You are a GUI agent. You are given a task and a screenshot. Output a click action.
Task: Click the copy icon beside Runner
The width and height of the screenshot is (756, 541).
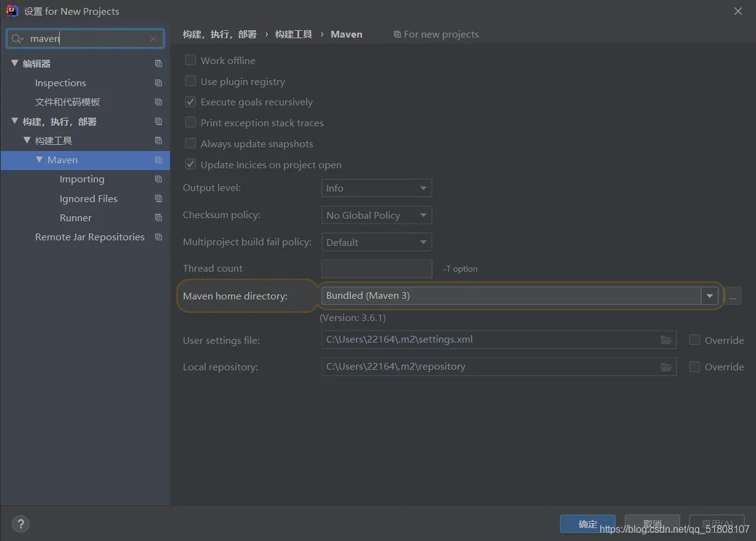point(158,218)
